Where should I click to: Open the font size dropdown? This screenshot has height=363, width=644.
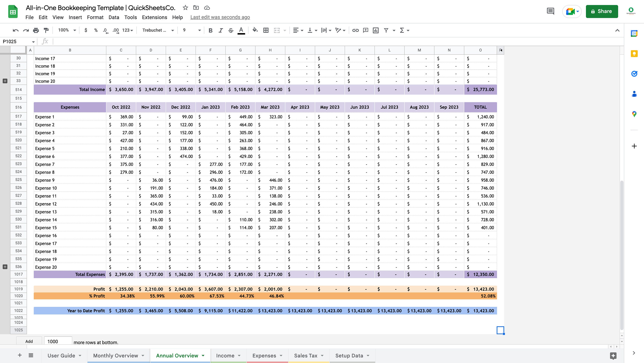click(192, 30)
